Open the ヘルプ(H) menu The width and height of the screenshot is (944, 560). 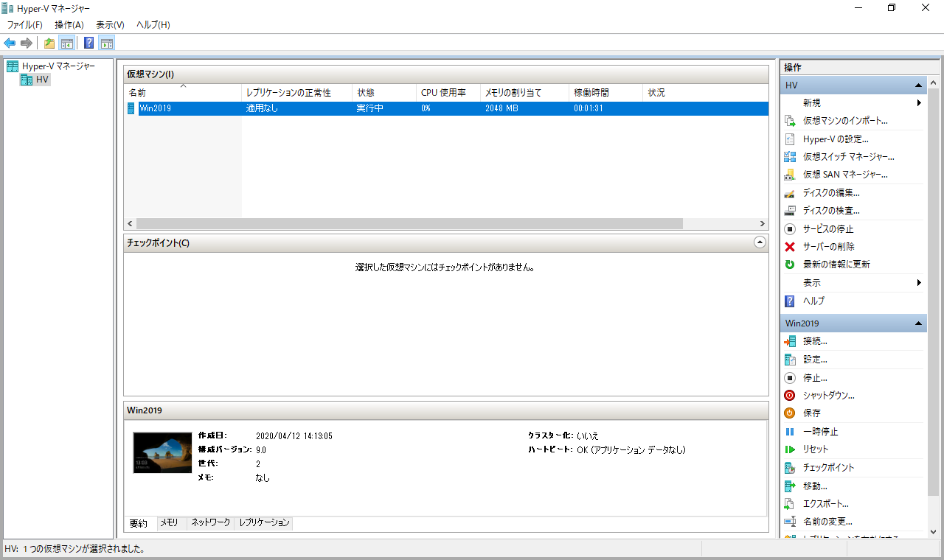pyautogui.click(x=153, y=25)
